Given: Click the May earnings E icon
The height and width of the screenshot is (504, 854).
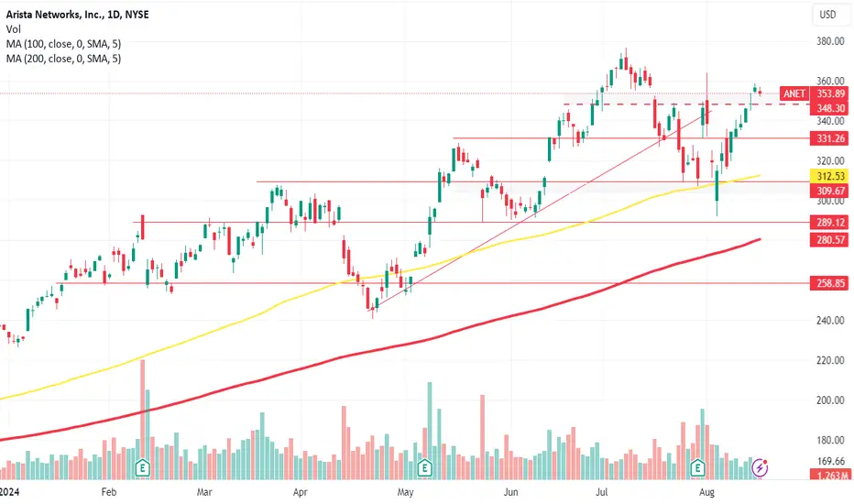Looking at the screenshot, I should [x=424, y=467].
